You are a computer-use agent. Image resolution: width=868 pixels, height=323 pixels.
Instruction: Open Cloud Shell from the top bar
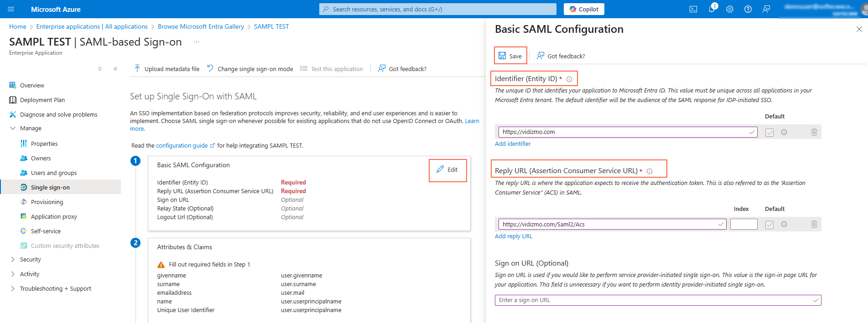coord(693,9)
